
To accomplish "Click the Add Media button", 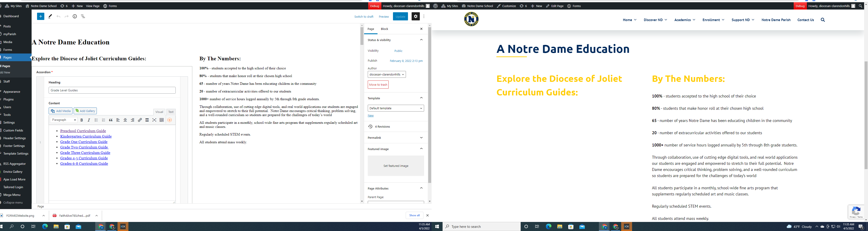I will click(x=61, y=111).
